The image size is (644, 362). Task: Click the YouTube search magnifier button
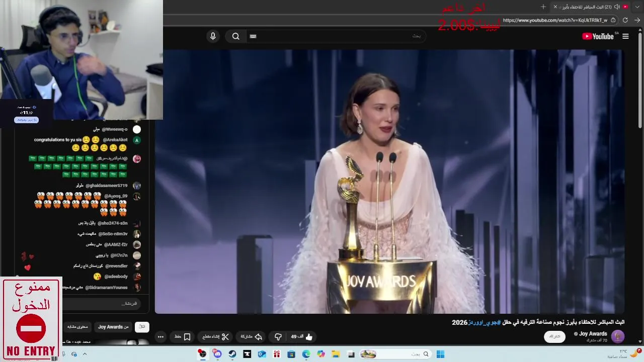click(236, 36)
